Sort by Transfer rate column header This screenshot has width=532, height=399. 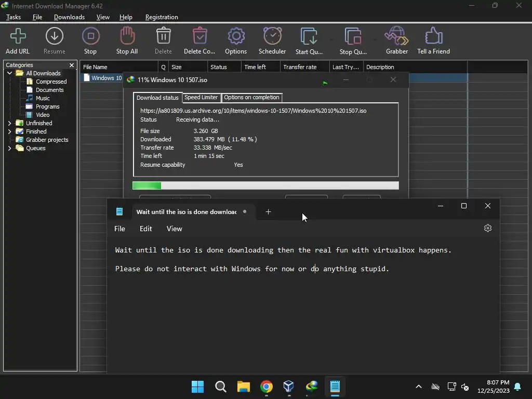tap(305, 67)
